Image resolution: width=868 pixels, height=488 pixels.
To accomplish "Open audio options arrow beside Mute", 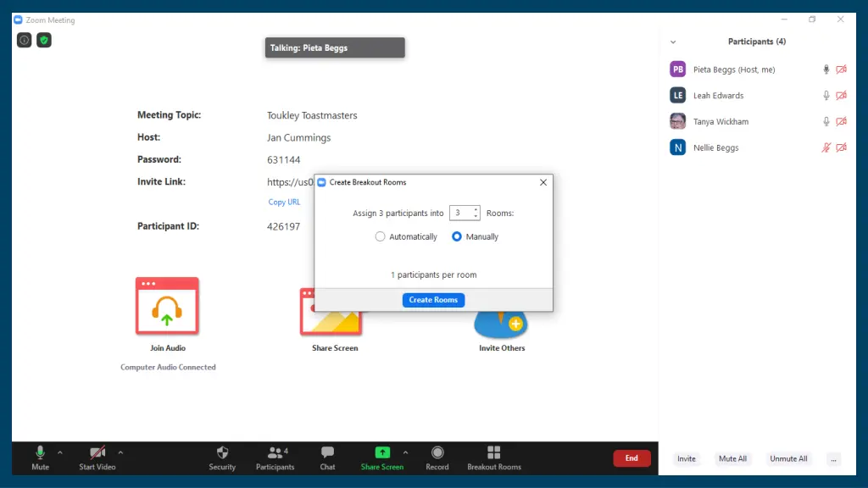I will coord(60,452).
